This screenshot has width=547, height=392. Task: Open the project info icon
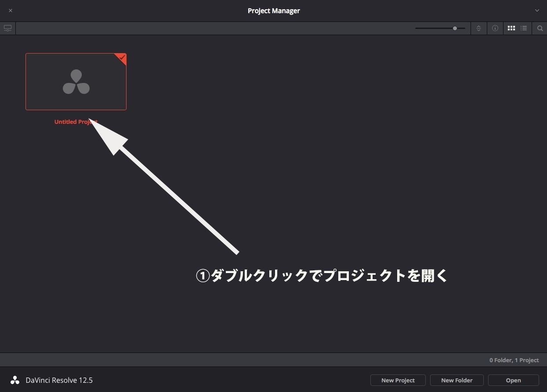[495, 28]
